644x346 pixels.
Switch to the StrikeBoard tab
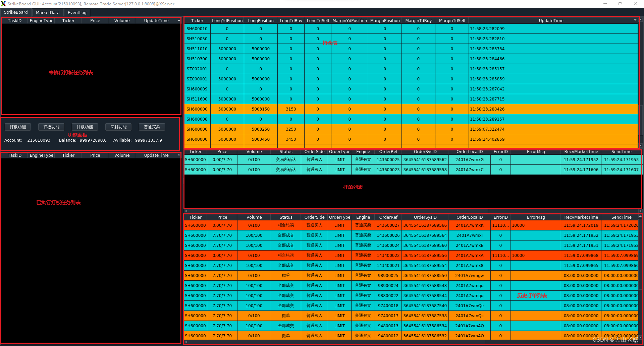16,12
